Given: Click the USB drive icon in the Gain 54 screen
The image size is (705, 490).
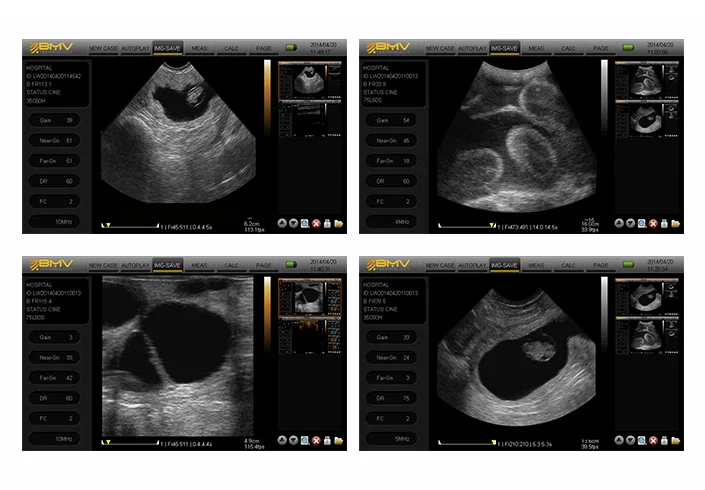Looking at the screenshot, I should click(665, 223).
